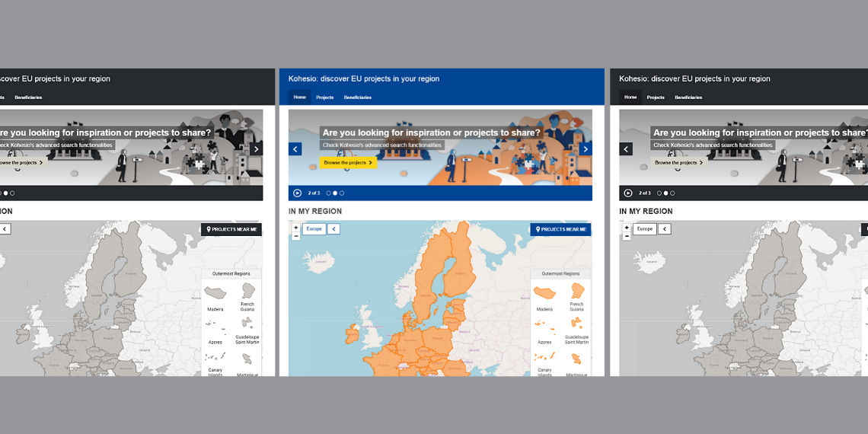This screenshot has width=868, height=434.
Task: Select the orange French Guiana region icon
Action: (x=577, y=292)
